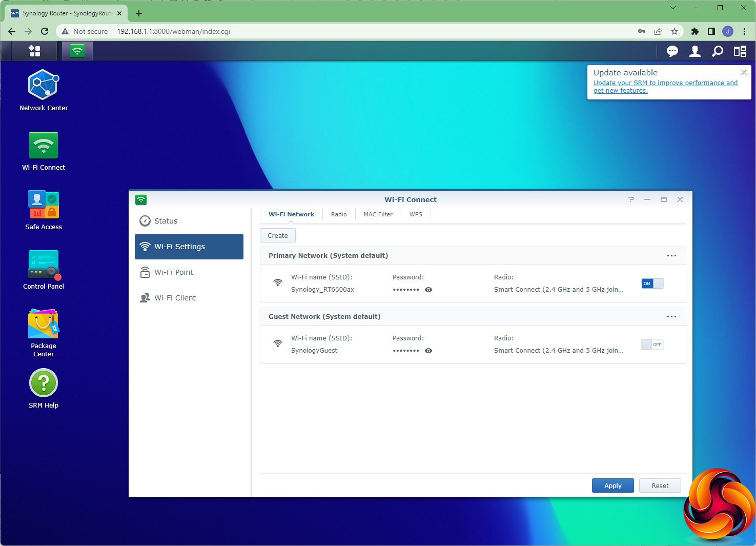Select the Synology_RT6600ax SSID text
The image size is (756, 546).
click(323, 290)
